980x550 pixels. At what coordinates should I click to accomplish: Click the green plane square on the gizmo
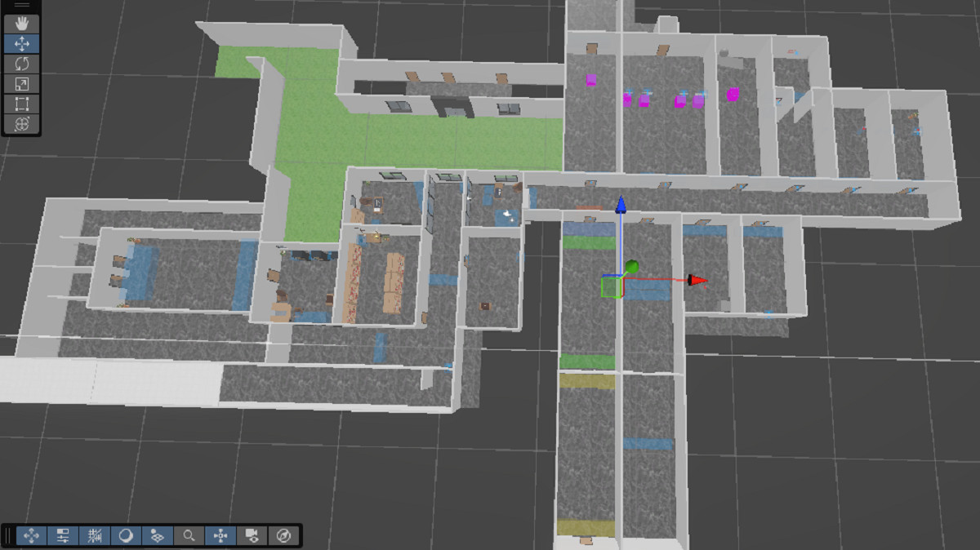pos(611,287)
